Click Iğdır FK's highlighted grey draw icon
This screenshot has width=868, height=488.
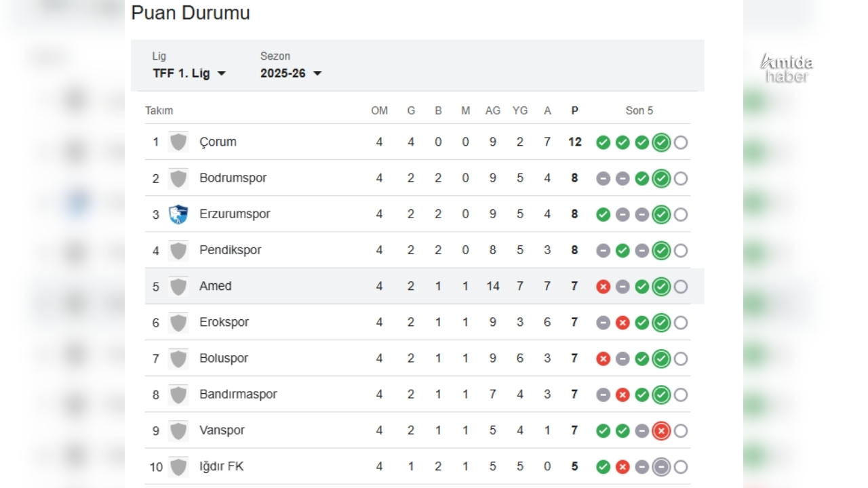661,467
